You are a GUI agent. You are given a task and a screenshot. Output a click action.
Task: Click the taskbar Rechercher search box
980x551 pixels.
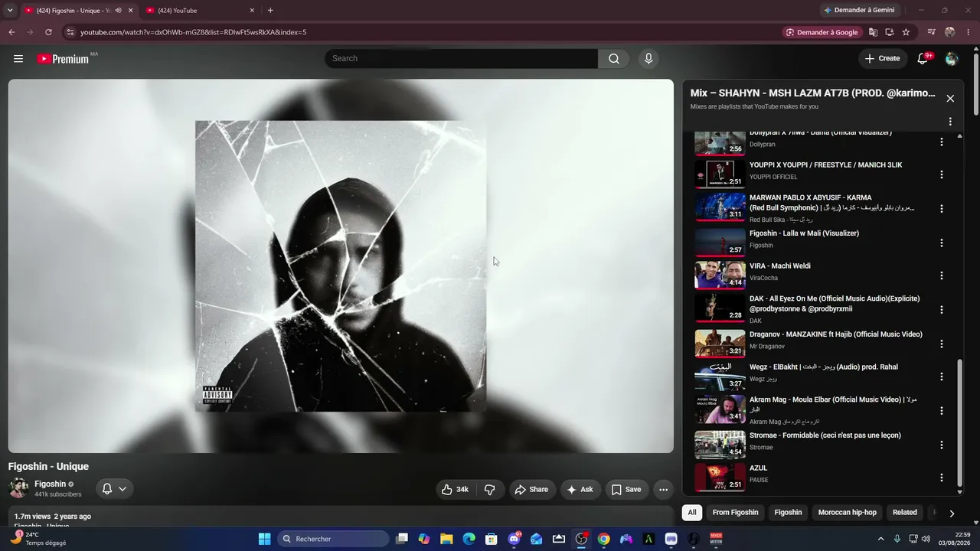click(x=333, y=539)
